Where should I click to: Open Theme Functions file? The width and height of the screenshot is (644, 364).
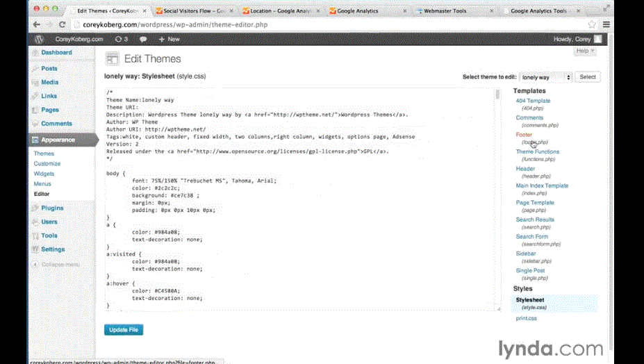pyautogui.click(x=538, y=151)
